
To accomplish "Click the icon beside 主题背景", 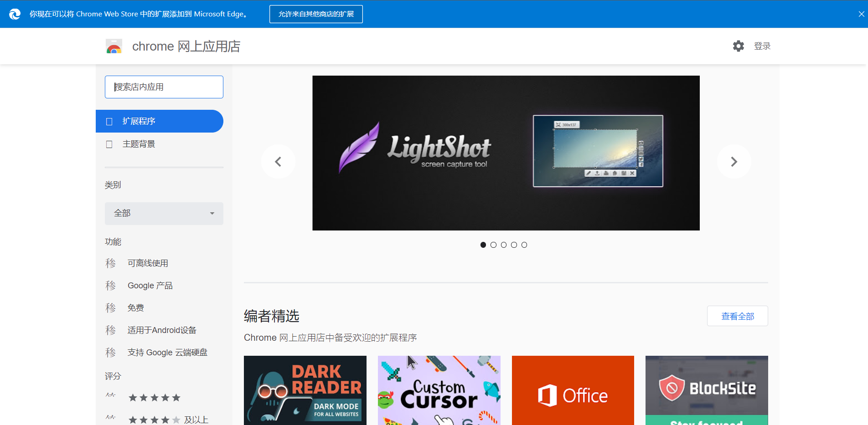I will coord(109,144).
